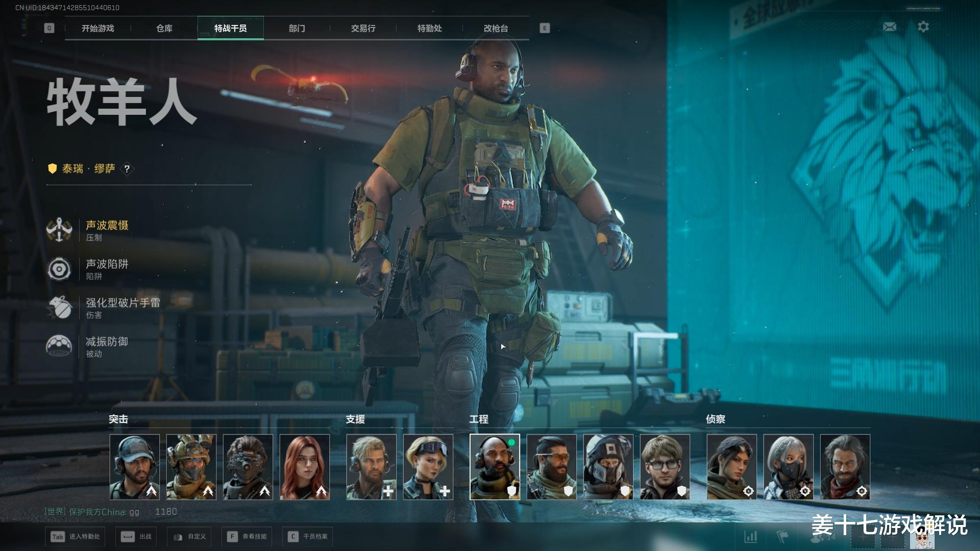980x551 pixels.
Task: Click the 查看技能 button
Action: click(247, 536)
